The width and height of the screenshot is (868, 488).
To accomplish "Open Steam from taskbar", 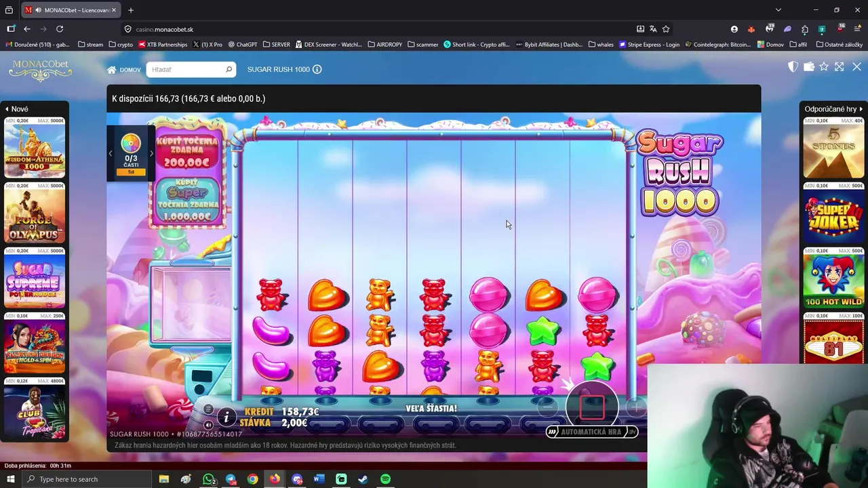I will 363,479.
